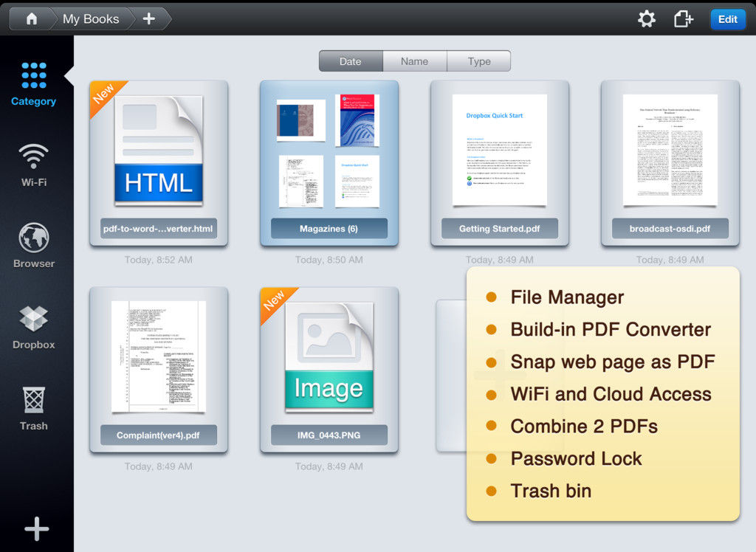The height and width of the screenshot is (552, 756).
Task: Open the settings gear
Action: point(647,19)
